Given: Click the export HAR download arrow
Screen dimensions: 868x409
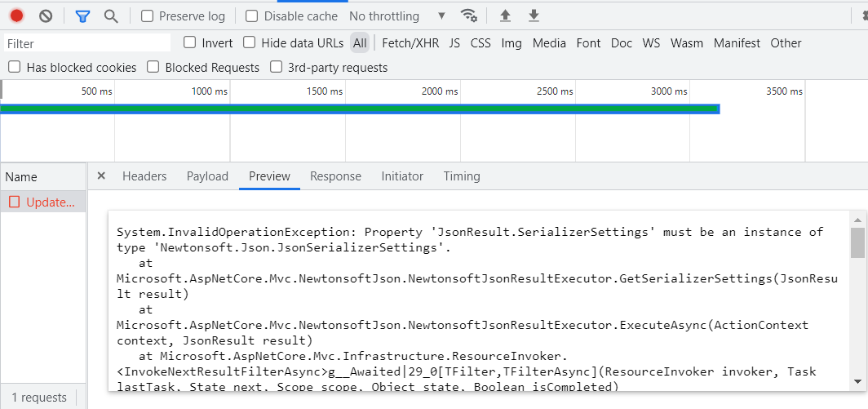Looking at the screenshot, I should [x=534, y=16].
